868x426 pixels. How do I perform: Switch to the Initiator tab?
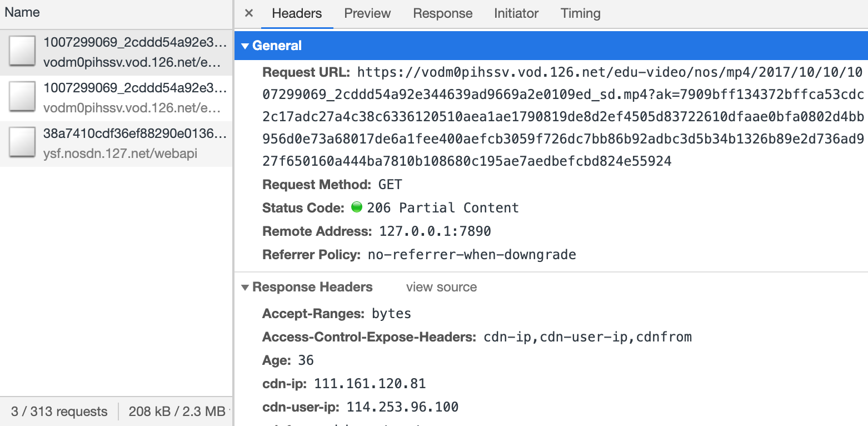(x=516, y=14)
